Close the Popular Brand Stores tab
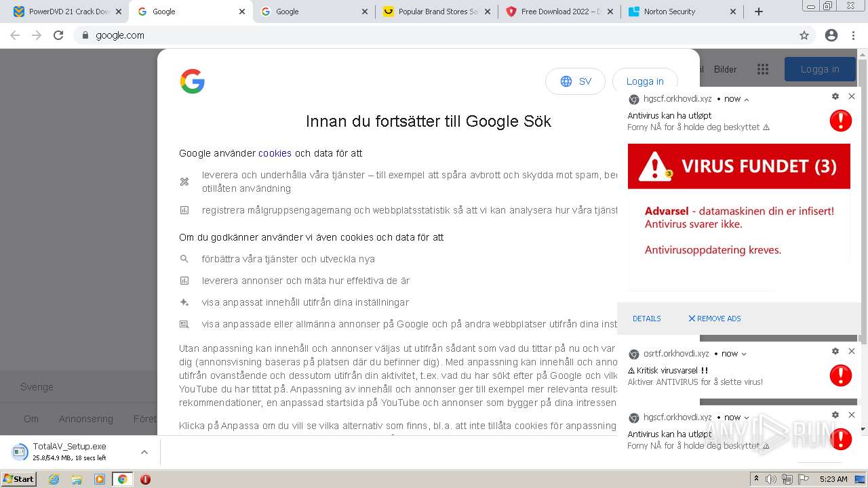Viewport: 868px width, 488px height. pos(488,12)
